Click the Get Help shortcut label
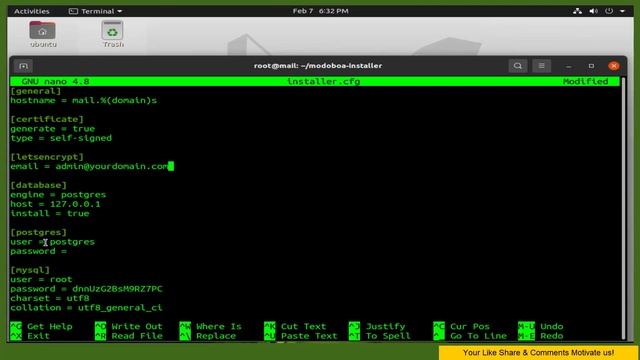 pyautogui.click(x=49, y=327)
